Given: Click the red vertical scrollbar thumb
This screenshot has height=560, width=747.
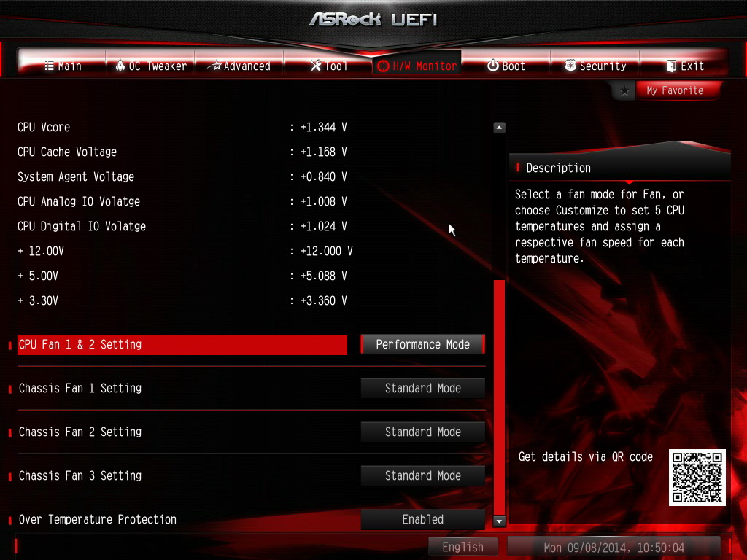Looking at the screenshot, I should tap(499, 397).
